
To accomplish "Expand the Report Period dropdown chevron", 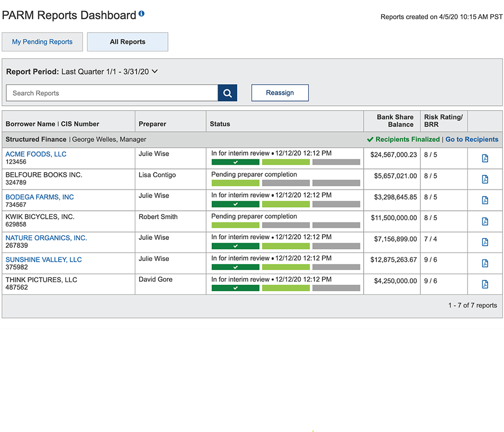I will coord(155,71).
